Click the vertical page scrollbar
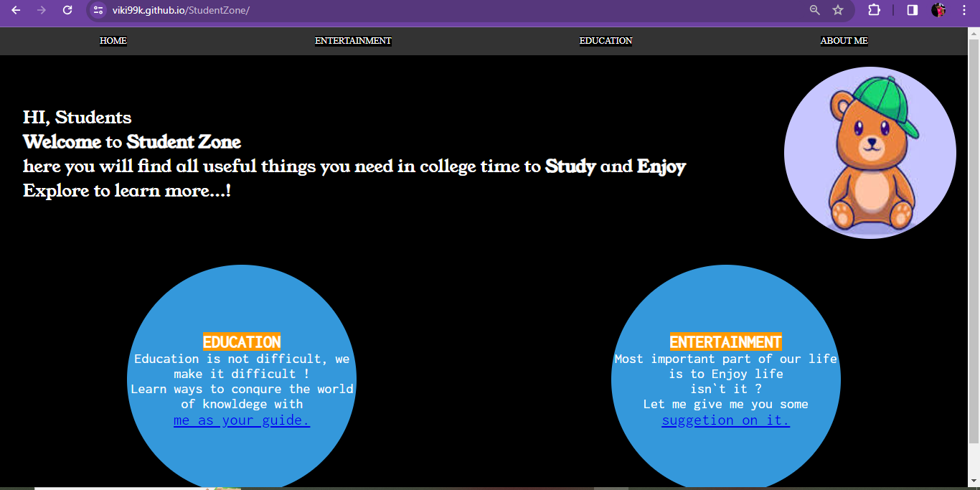 coord(974,237)
